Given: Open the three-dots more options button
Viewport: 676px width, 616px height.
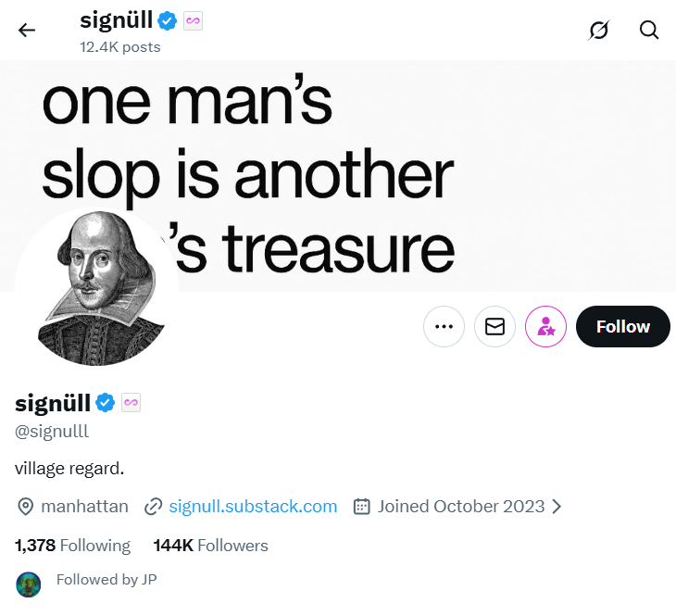Looking at the screenshot, I should tap(444, 326).
